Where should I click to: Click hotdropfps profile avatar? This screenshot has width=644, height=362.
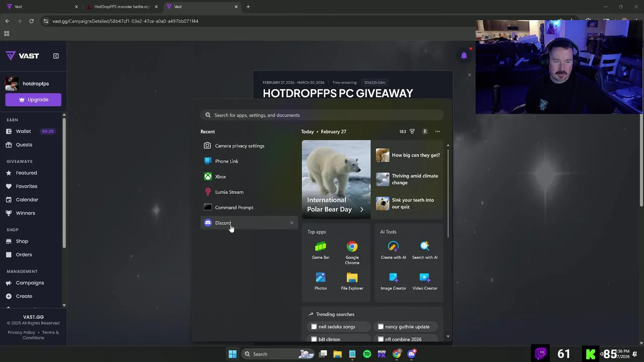(x=12, y=84)
